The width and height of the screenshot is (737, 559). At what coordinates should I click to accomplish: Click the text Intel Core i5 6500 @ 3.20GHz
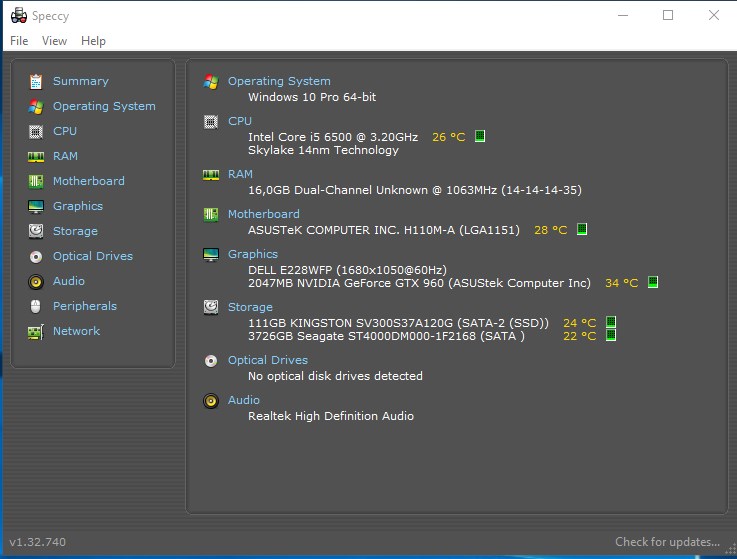pyautogui.click(x=333, y=137)
